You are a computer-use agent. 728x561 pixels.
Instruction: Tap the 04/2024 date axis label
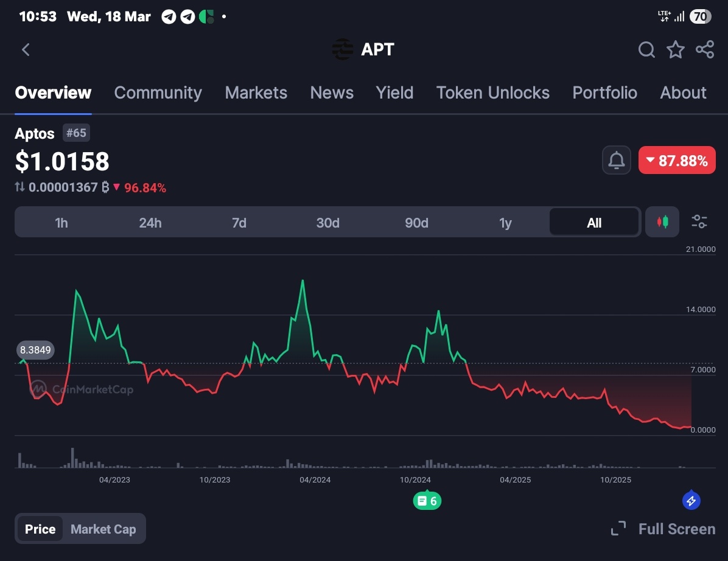click(x=315, y=480)
